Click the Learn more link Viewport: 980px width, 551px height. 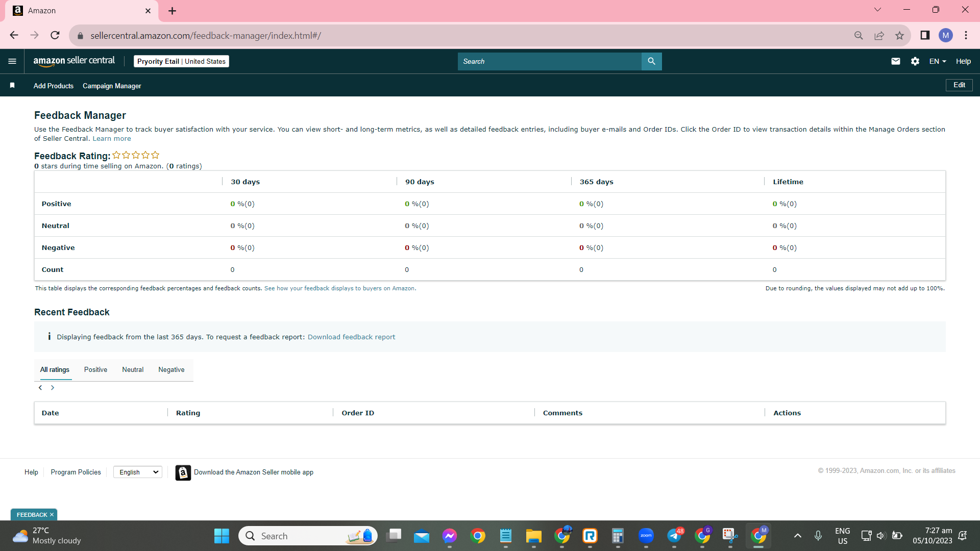(112, 139)
